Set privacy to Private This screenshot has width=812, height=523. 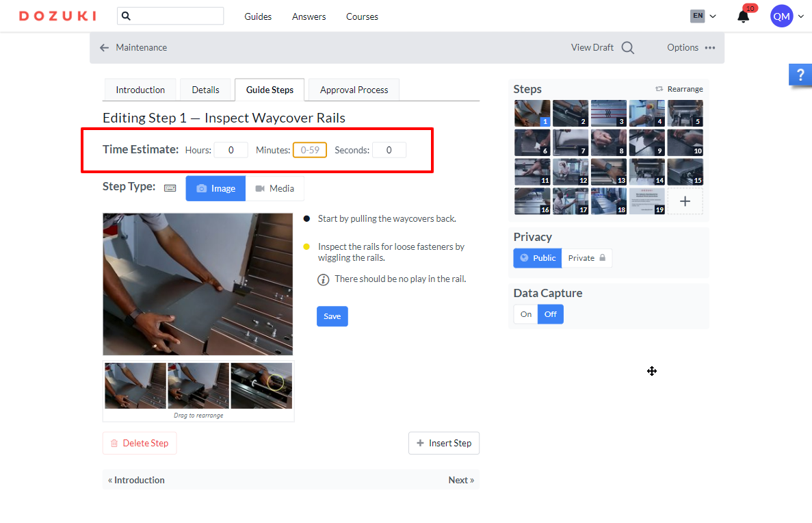tap(586, 258)
